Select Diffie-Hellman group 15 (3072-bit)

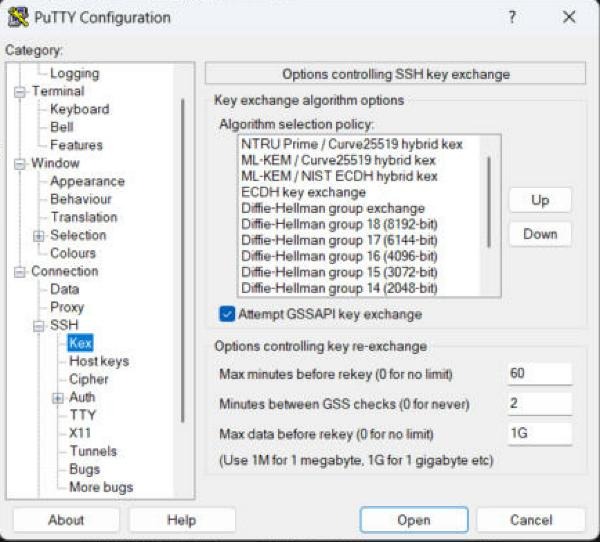click(x=359, y=272)
